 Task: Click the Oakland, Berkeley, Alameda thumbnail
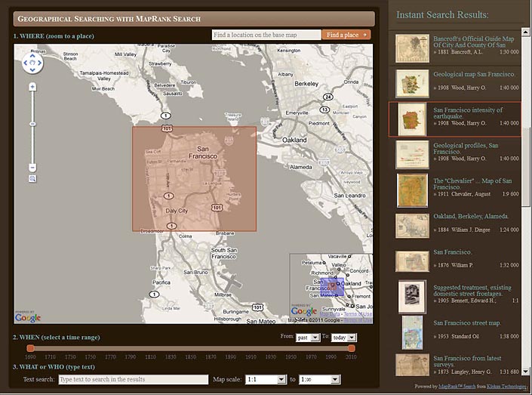(x=412, y=226)
